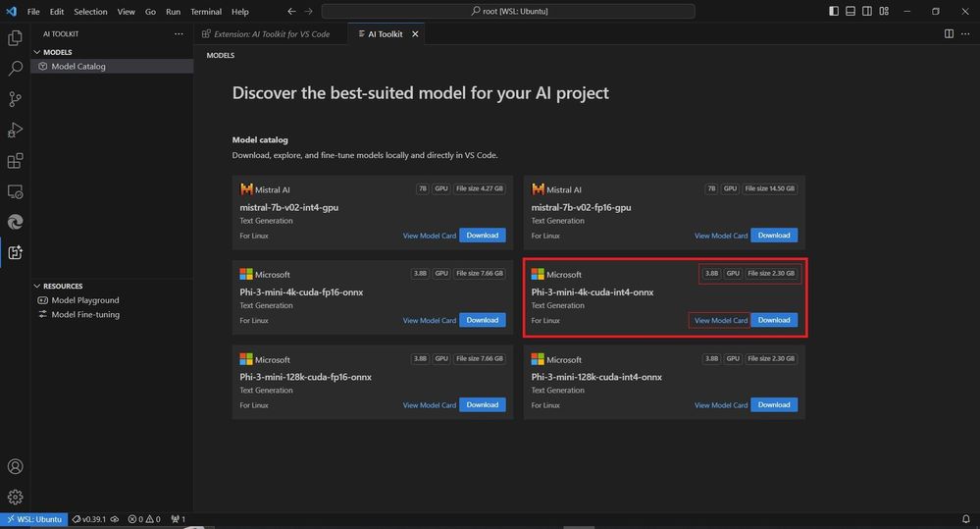Download mistral-7b-v02-int4-gpu model

pyautogui.click(x=483, y=236)
